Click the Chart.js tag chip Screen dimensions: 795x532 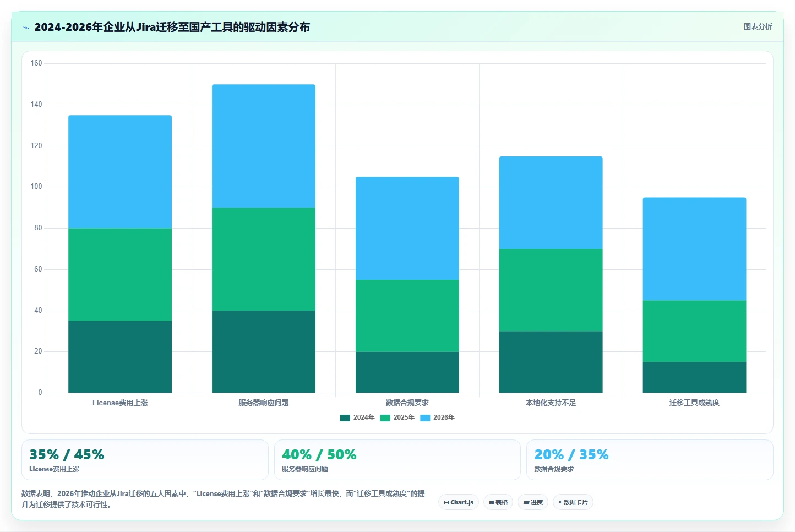pos(459,502)
